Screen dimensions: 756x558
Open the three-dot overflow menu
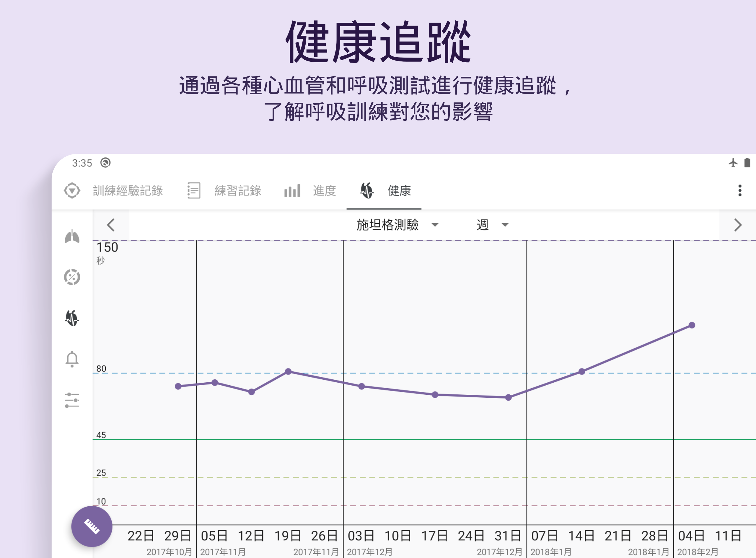click(740, 190)
